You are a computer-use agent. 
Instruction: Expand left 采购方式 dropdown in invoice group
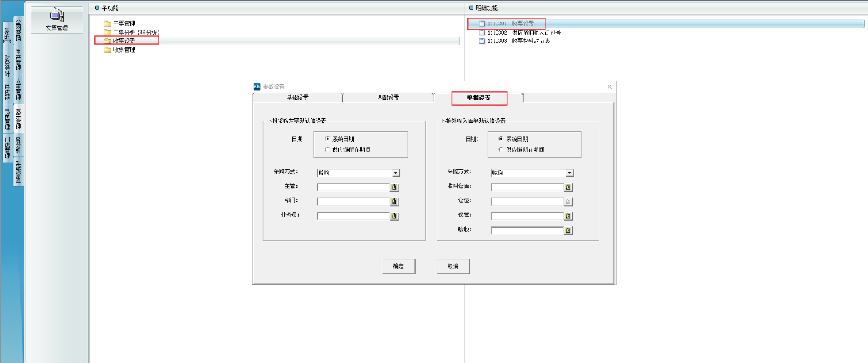coord(395,173)
